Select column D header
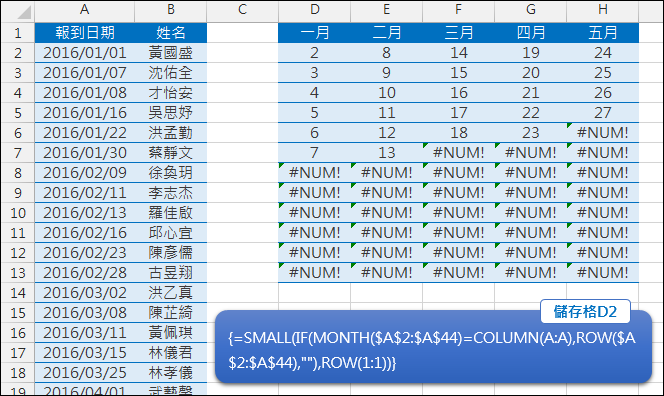The height and width of the screenshot is (396, 664). [314, 10]
